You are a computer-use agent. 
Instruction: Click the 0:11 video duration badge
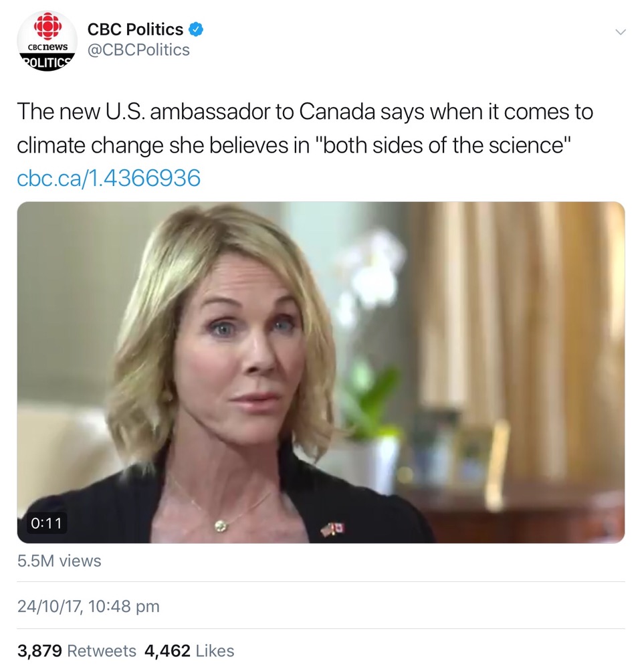[x=46, y=523]
